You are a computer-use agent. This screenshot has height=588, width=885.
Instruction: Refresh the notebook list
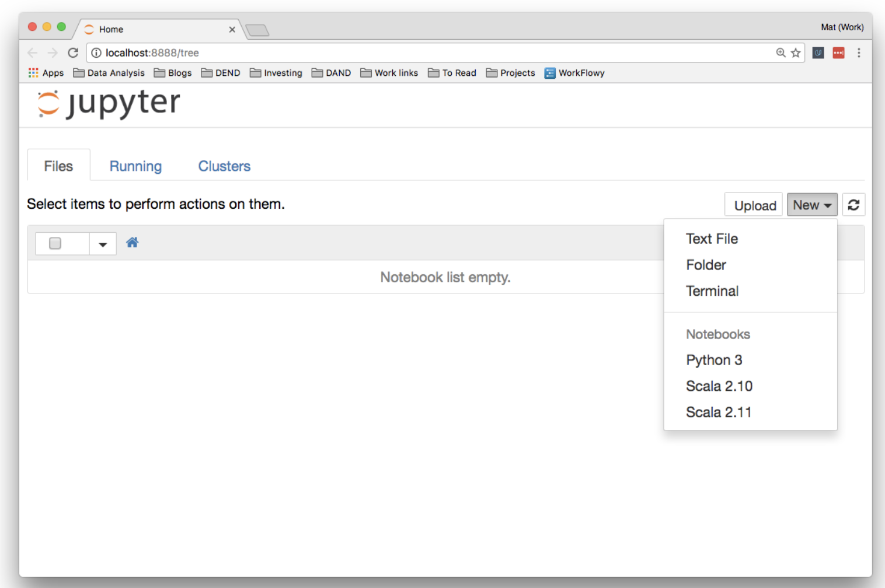[853, 205]
